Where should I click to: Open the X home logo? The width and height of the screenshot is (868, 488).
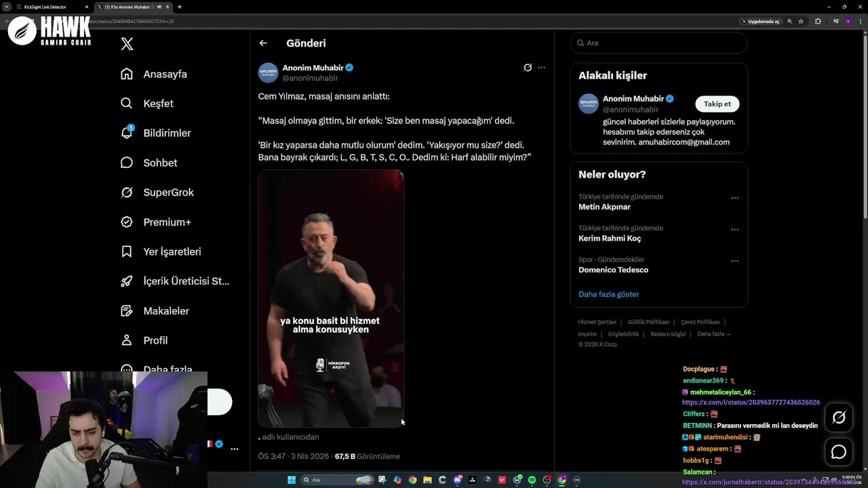click(x=127, y=44)
